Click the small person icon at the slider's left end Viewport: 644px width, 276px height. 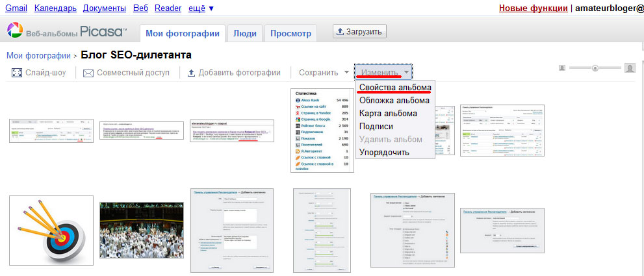562,68
